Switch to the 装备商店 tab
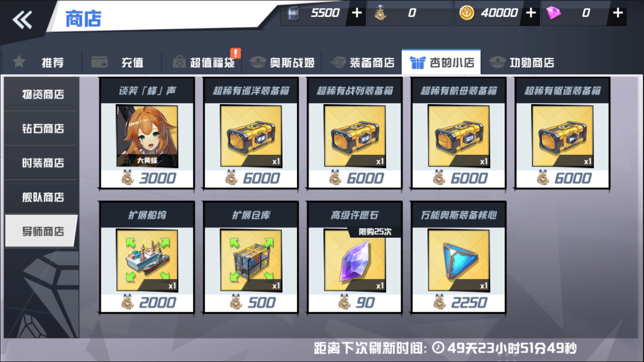 click(x=362, y=62)
